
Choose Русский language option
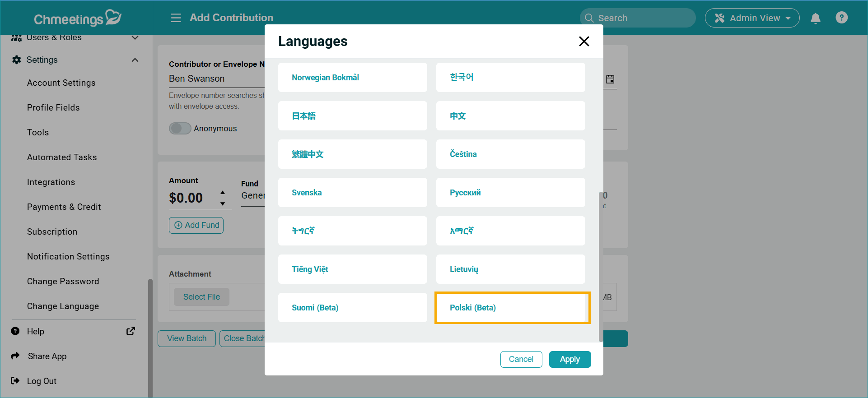(x=511, y=193)
